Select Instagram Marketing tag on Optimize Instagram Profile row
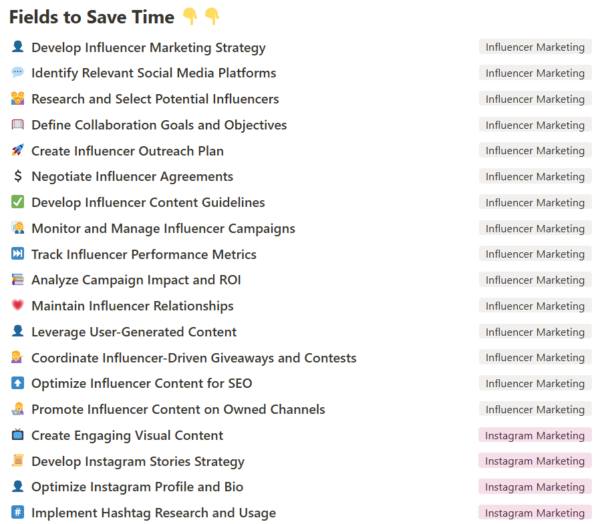Screen dimensions: 600x524 point(535,487)
